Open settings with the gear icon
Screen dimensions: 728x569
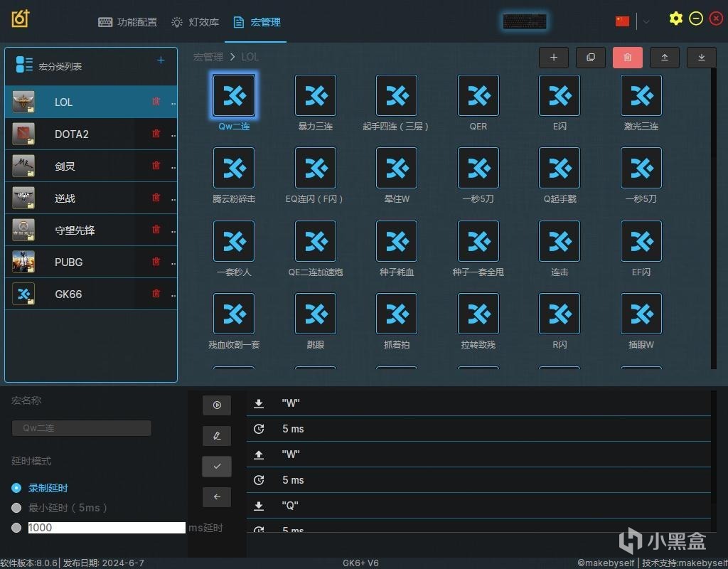tap(676, 18)
